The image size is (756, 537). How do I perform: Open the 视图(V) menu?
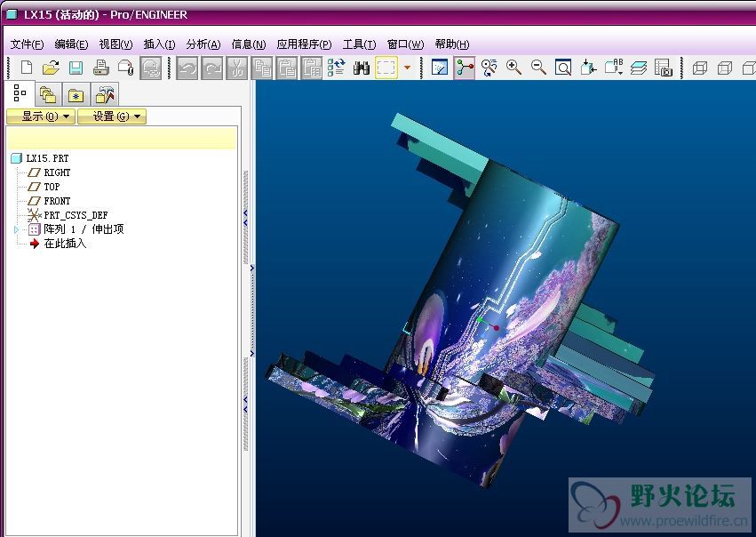pos(115,44)
